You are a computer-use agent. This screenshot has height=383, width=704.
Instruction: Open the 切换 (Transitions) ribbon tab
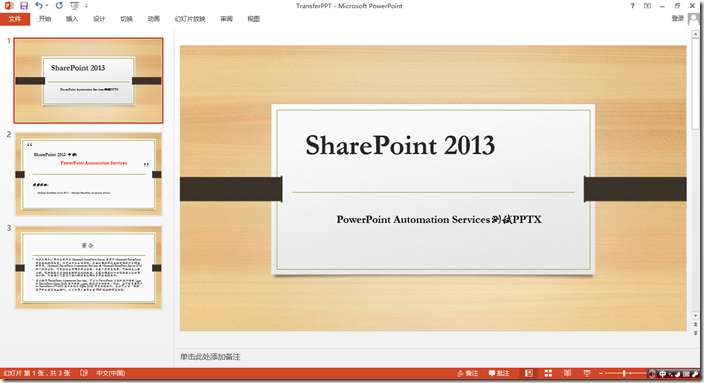click(x=127, y=19)
